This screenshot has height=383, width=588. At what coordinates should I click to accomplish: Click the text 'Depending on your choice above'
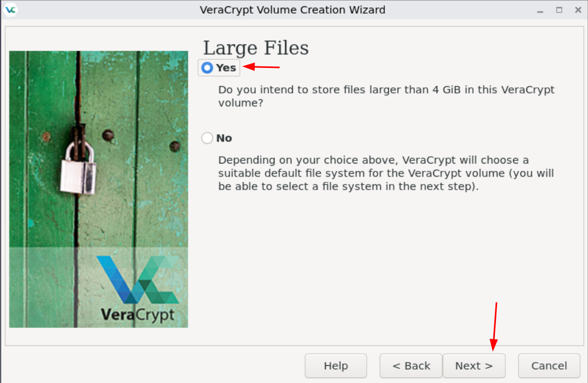point(307,160)
